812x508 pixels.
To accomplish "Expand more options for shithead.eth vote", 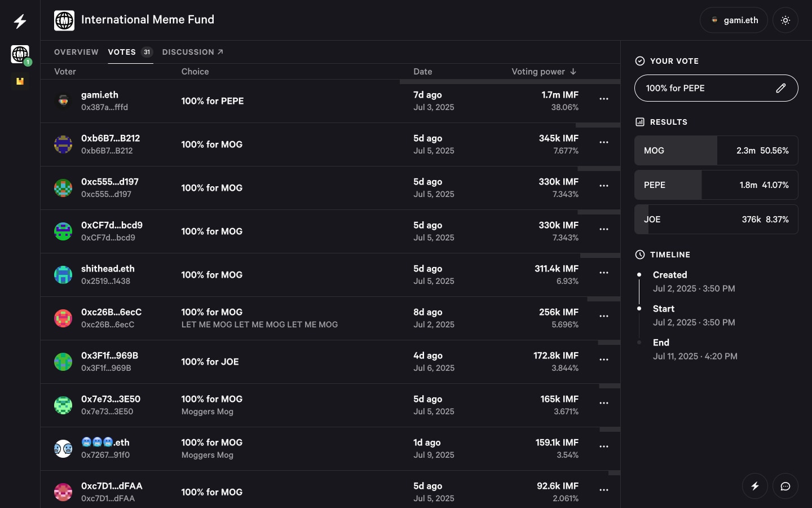I will point(604,273).
